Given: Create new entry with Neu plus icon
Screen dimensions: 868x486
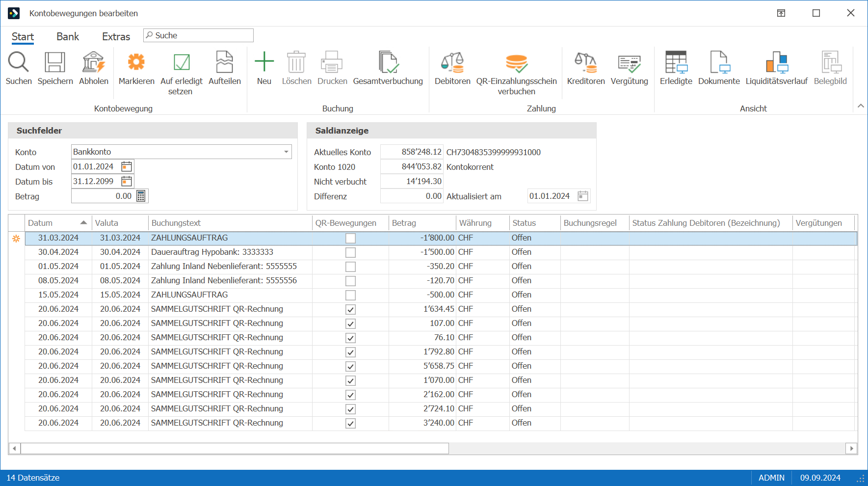Looking at the screenshot, I should click(264, 62).
